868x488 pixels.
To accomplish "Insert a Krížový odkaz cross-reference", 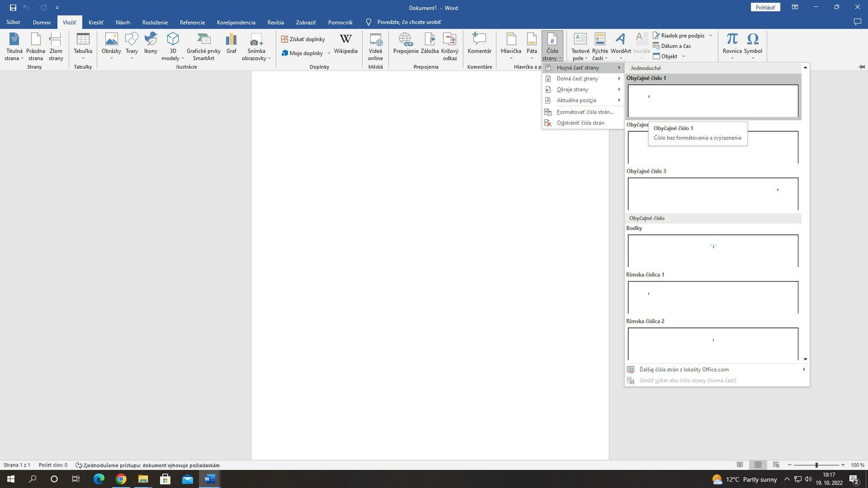I will pyautogui.click(x=450, y=47).
